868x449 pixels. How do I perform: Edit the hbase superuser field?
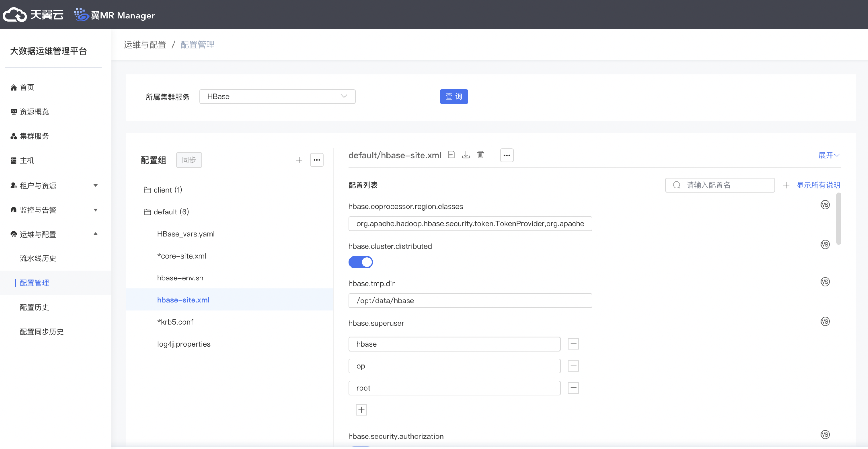454,344
